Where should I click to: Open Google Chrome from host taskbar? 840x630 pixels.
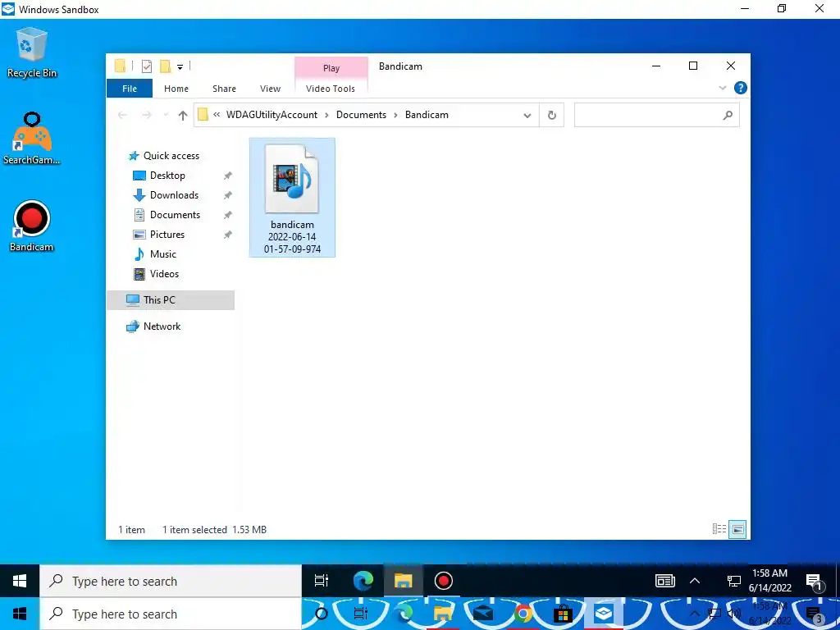(x=523, y=614)
